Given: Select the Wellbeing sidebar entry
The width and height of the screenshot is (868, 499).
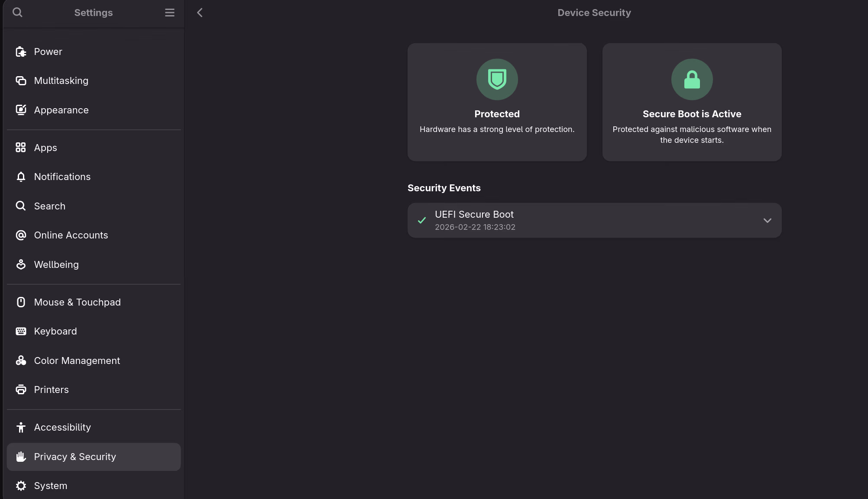Looking at the screenshot, I should [x=56, y=264].
